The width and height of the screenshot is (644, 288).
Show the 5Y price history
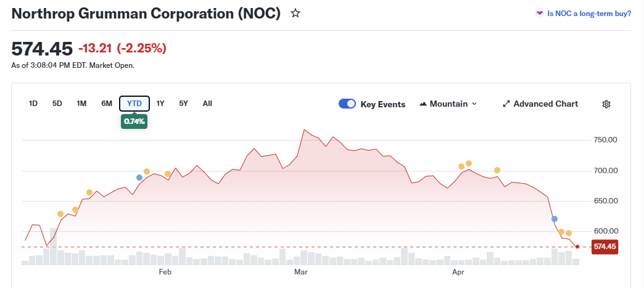pyautogui.click(x=183, y=104)
